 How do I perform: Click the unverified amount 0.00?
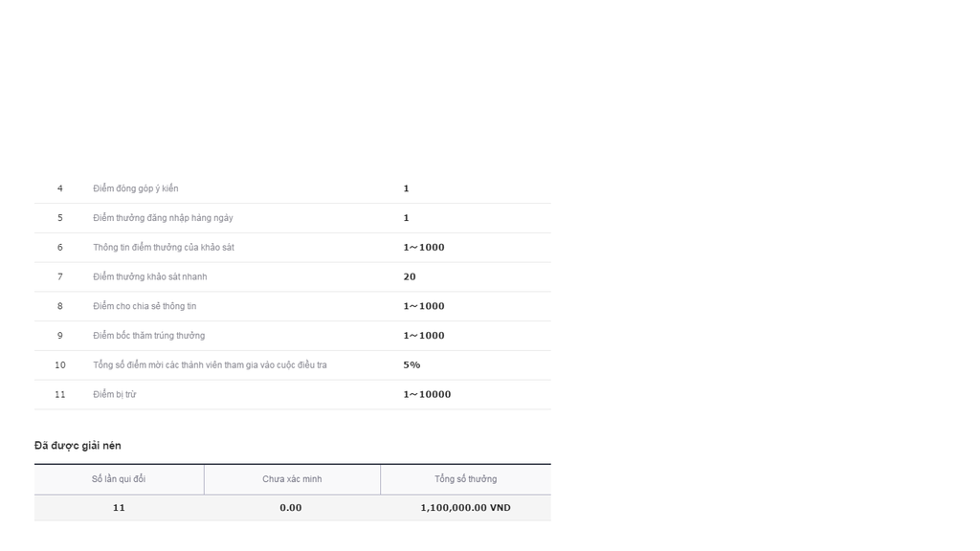(x=291, y=508)
